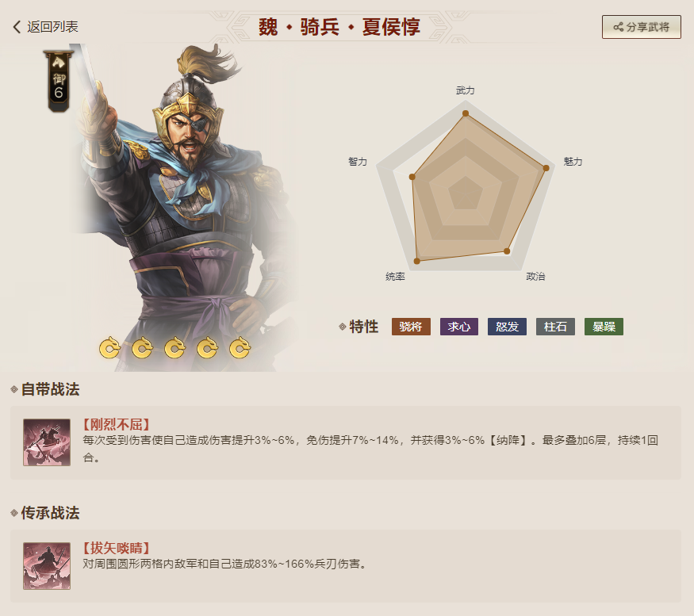Click the 拔矢啖睛 skill icon
694x616 pixels.
(x=47, y=566)
